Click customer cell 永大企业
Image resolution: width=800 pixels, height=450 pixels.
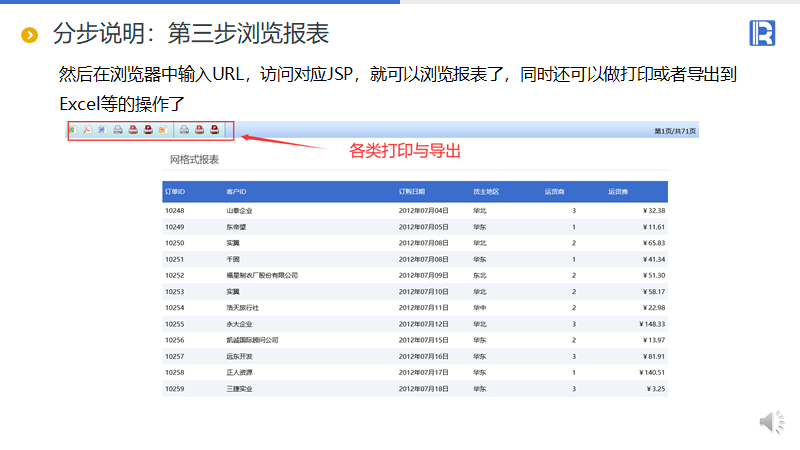coord(239,324)
